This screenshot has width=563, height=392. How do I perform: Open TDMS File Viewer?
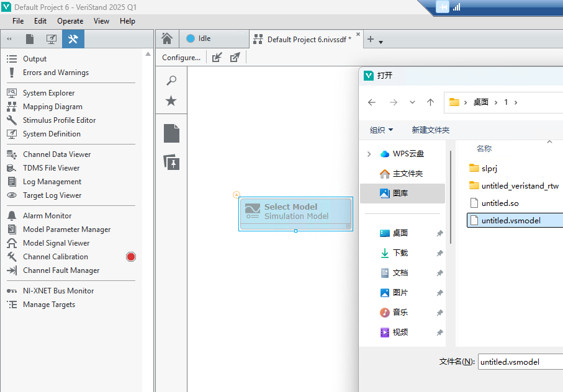(51, 168)
